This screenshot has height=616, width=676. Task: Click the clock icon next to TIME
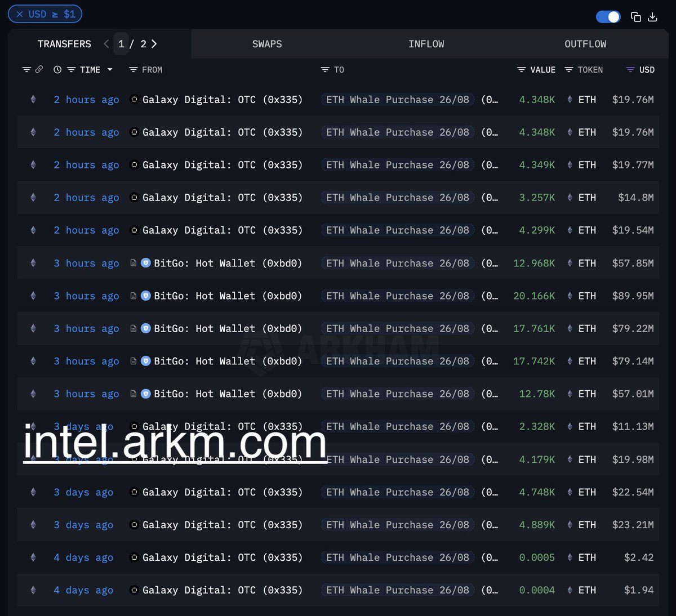[57, 70]
